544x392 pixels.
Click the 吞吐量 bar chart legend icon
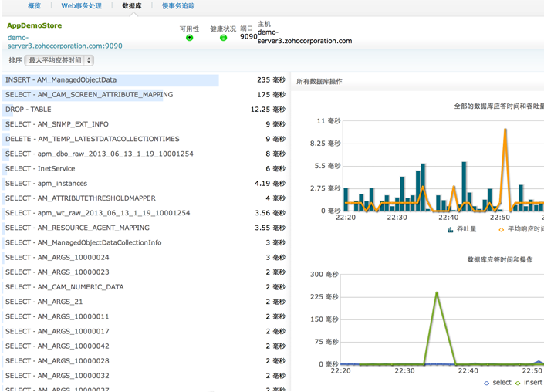click(451, 229)
